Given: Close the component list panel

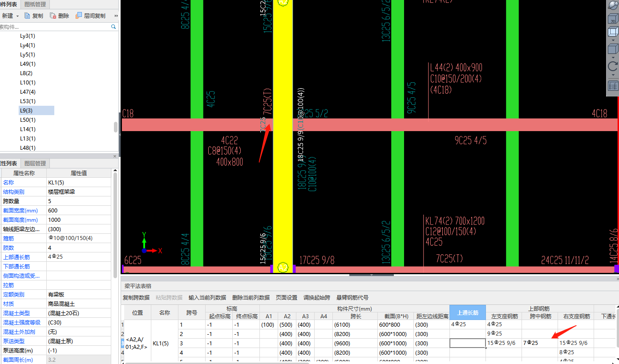Looking at the screenshot, I should pyautogui.click(x=115, y=156).
